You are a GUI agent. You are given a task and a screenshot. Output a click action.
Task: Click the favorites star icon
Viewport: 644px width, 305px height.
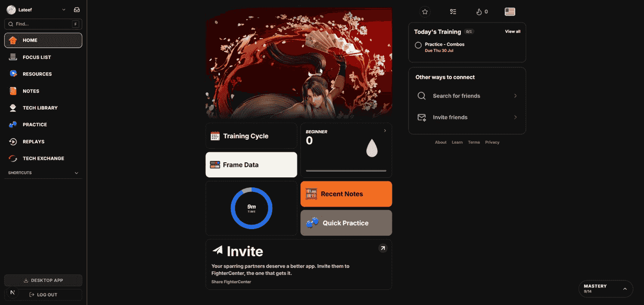click(x=425, y=12)
